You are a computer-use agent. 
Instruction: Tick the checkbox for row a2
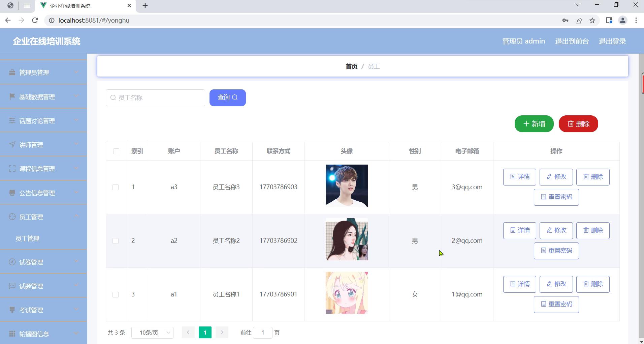[116, 241]
